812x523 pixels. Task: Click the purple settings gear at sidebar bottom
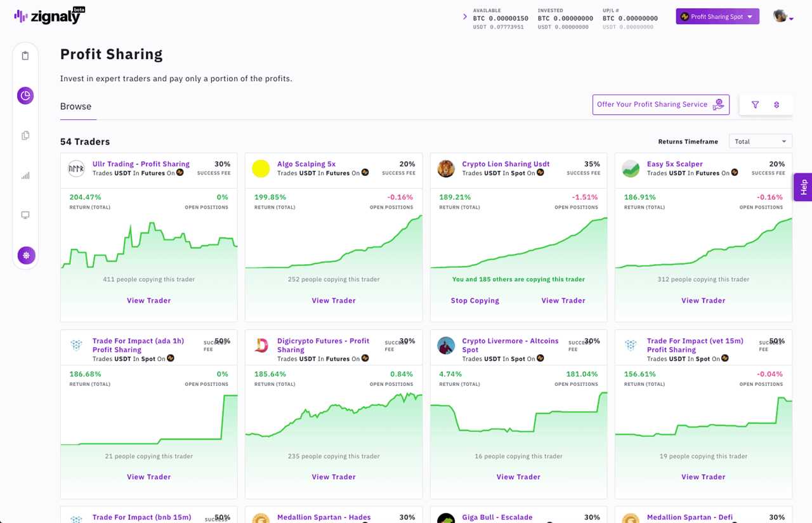[25, 255]
